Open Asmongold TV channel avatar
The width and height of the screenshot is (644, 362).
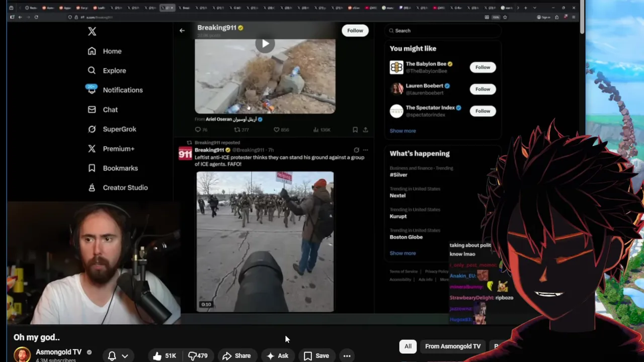(22, 355)
